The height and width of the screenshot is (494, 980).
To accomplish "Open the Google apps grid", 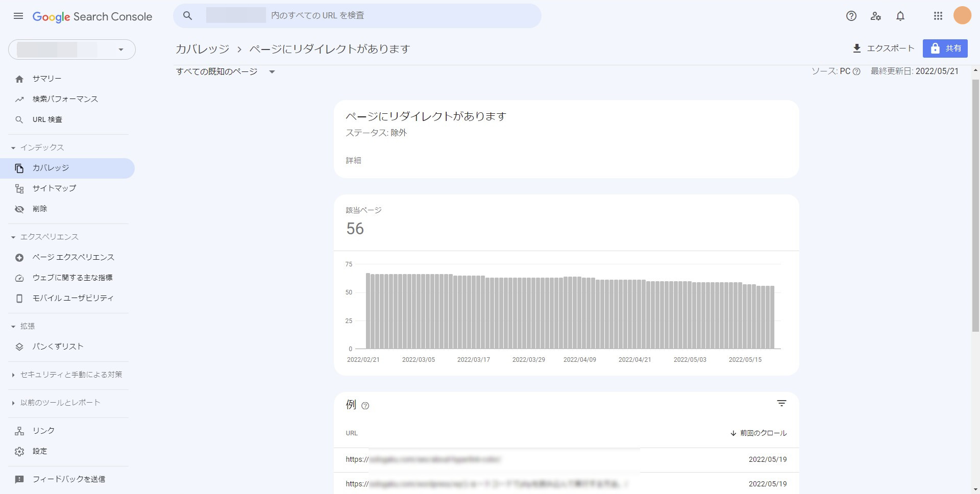I will (x=938, y=16).
